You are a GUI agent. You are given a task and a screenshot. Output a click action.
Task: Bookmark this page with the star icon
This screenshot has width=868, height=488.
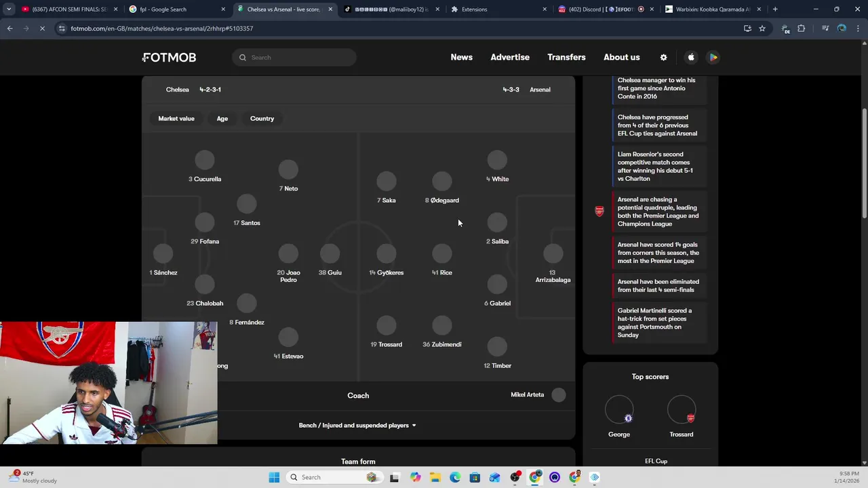[762, 28]
